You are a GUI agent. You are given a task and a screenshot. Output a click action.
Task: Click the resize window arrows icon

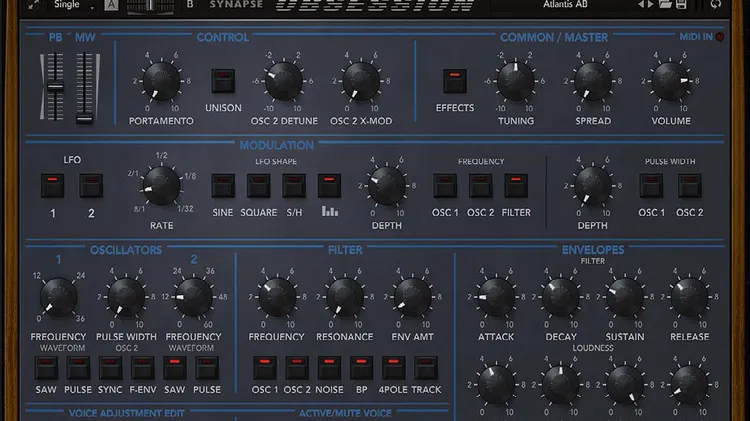pos(34,5)
